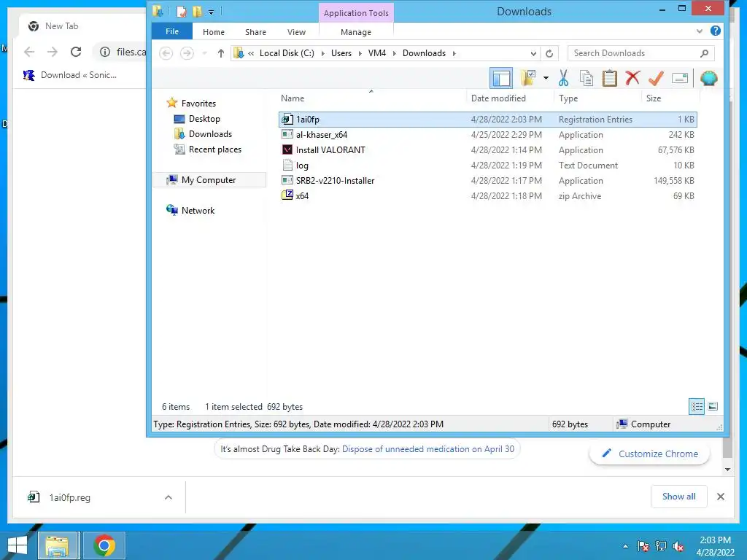747x560 pixels.
Task: Expand arrow after Users in breadcrumb
Action: [x=360, y=53]
